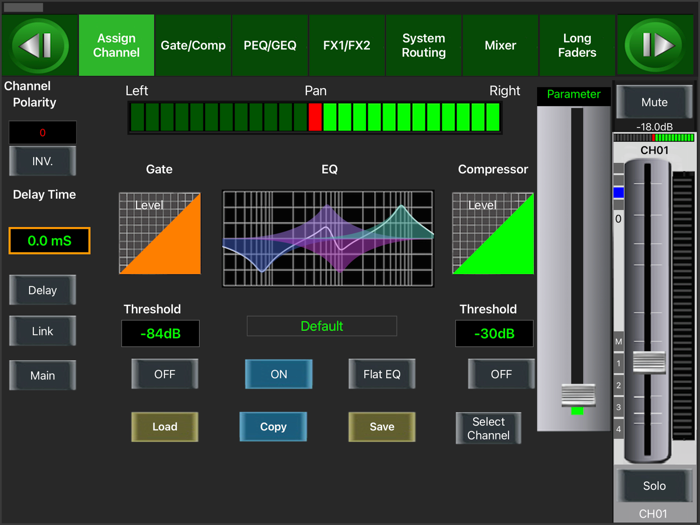
Task: Click bus 2 assign indicator
Action: 619,385
